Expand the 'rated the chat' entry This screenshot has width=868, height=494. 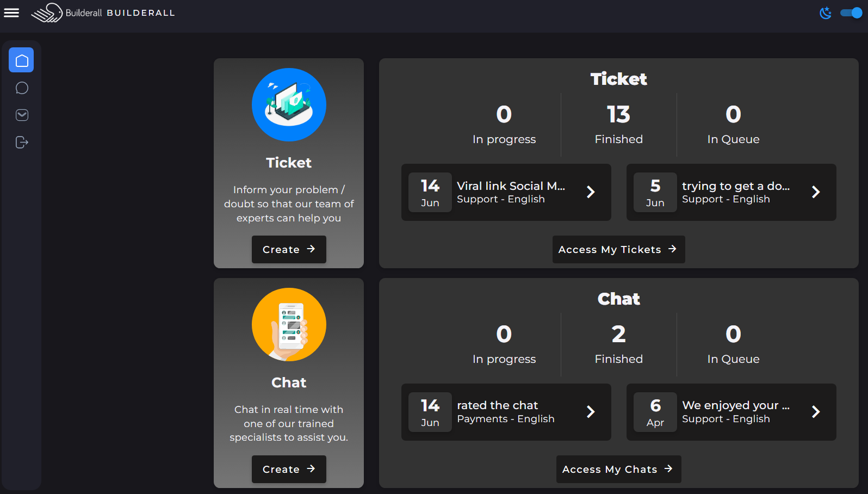591,412
